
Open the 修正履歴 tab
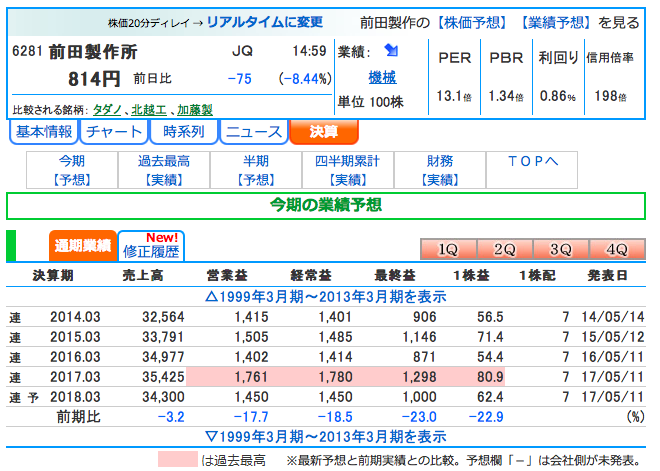click(151, 245)
